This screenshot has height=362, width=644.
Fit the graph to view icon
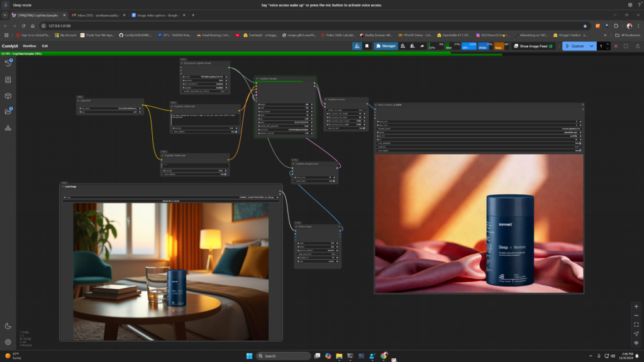(x=636, y=325)
